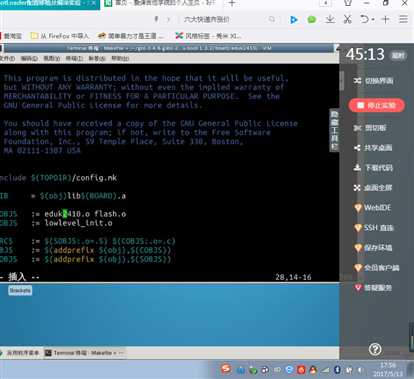The image size is (414, 379).
Task: Click the QQ penguin tray icon
Action: (x=313, y=370)
